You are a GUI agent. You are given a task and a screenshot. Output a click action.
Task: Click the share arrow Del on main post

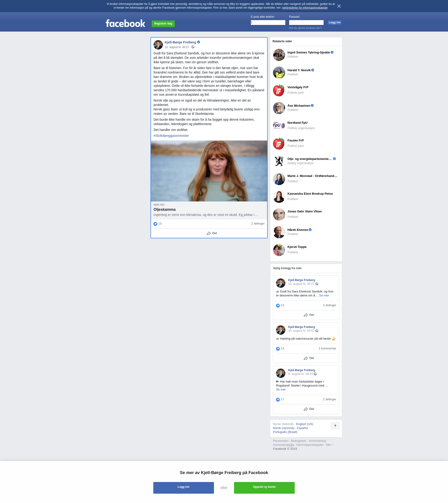coord(212,233)
